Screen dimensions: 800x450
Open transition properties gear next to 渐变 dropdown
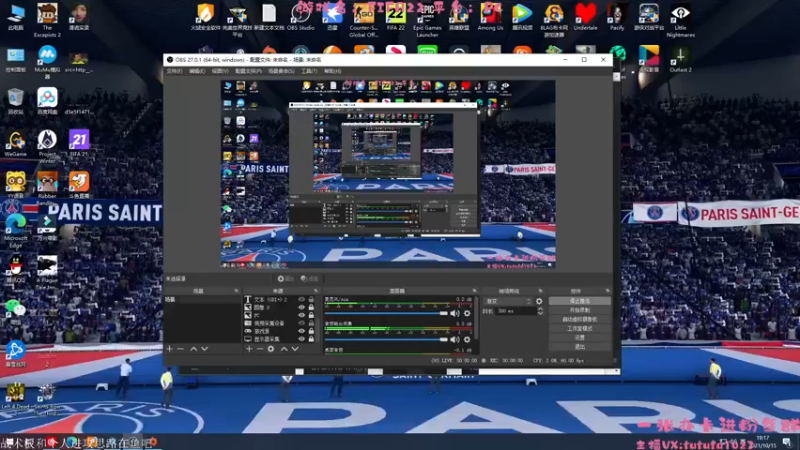coord(539,302)
